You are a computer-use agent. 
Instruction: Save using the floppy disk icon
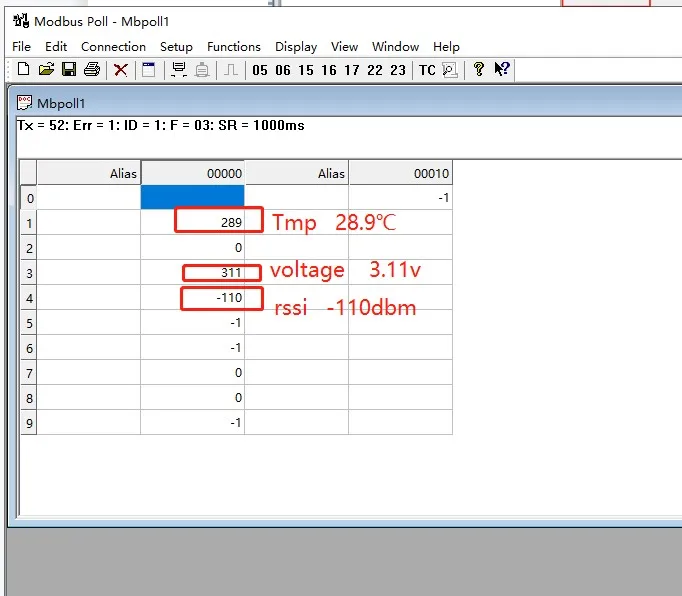(x=69, y=70)
